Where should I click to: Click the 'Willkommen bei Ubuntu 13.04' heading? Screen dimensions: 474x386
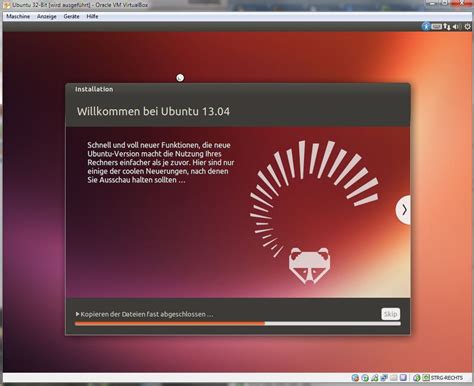tap(153, 111)
